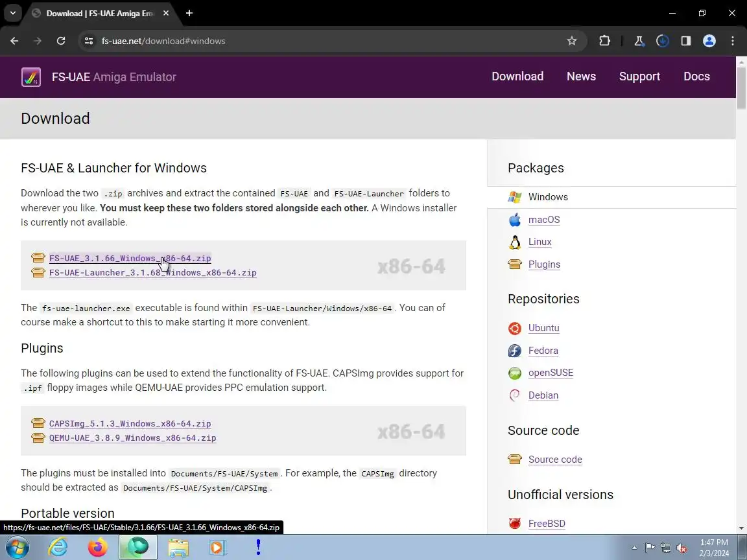Open the Source code link

pyautogui.click(x=555, y=460)
